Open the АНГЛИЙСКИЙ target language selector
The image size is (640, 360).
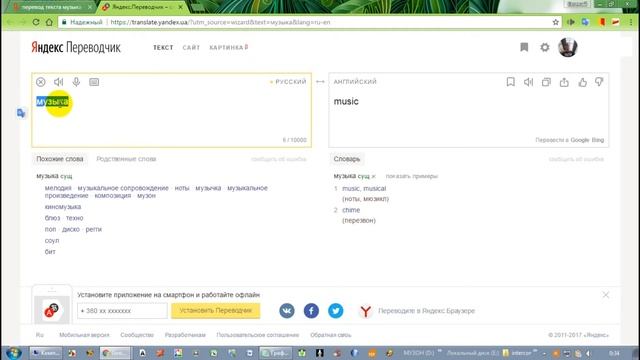[355, 82]
